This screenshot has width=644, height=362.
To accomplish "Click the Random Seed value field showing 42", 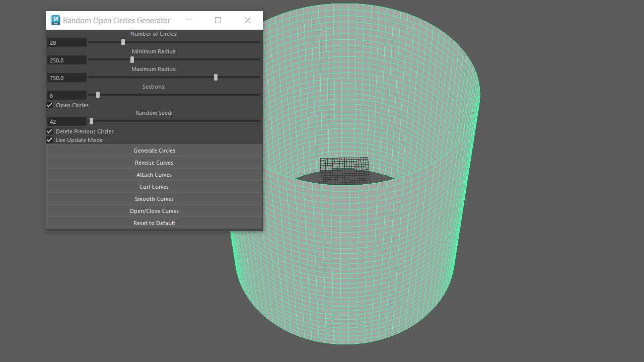I will coord(66,121).
